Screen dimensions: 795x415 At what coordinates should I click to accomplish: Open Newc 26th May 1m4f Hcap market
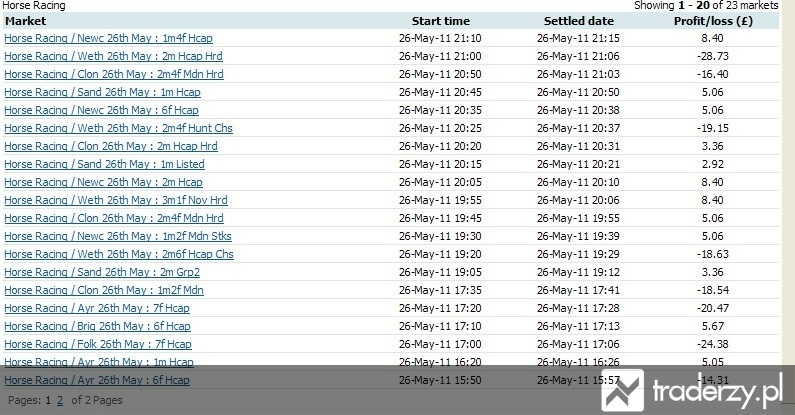click(x=109, y=38)
